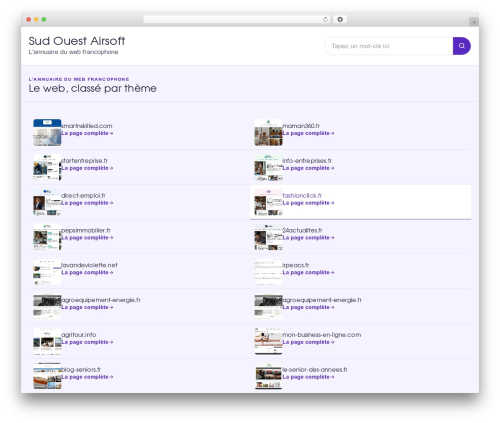The height and width of the screenshot is (423, 500).
Task: Click the browser address bar
Action: (236, 20)
